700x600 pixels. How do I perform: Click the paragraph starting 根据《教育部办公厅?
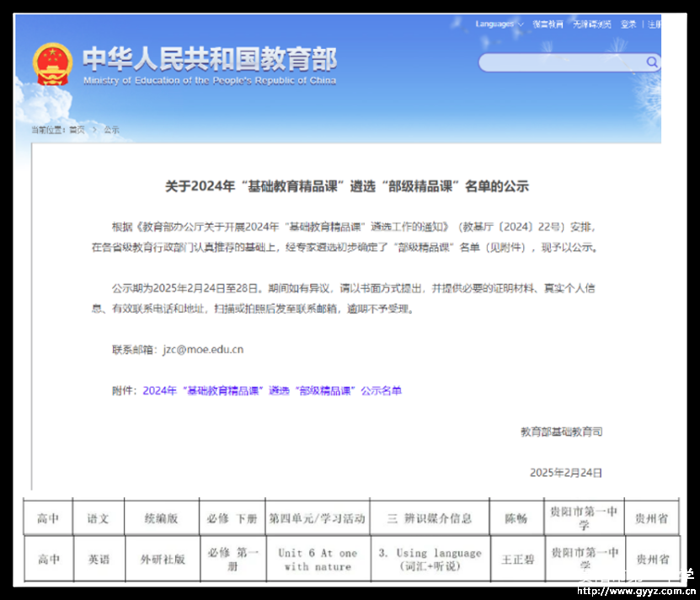pos(344,237)
